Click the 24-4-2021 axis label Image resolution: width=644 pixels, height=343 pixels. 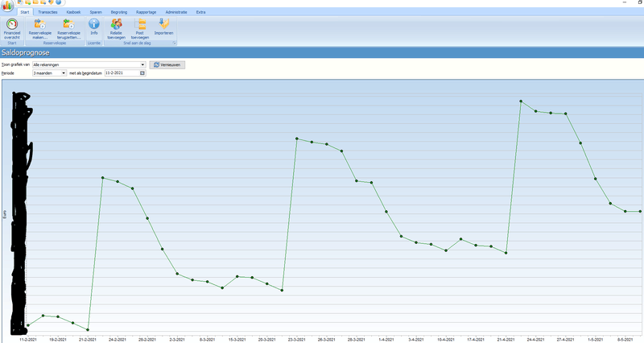tap(535, 340)
